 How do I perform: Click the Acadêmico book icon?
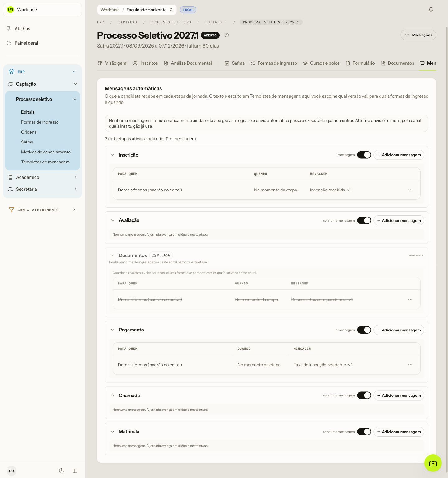(x=11, y=177)
